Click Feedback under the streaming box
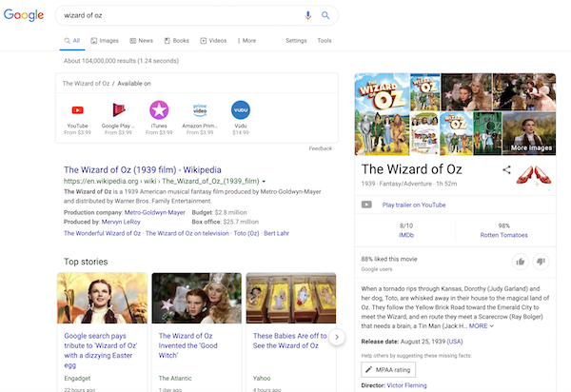571x392 pixels. tap(320, 148)
